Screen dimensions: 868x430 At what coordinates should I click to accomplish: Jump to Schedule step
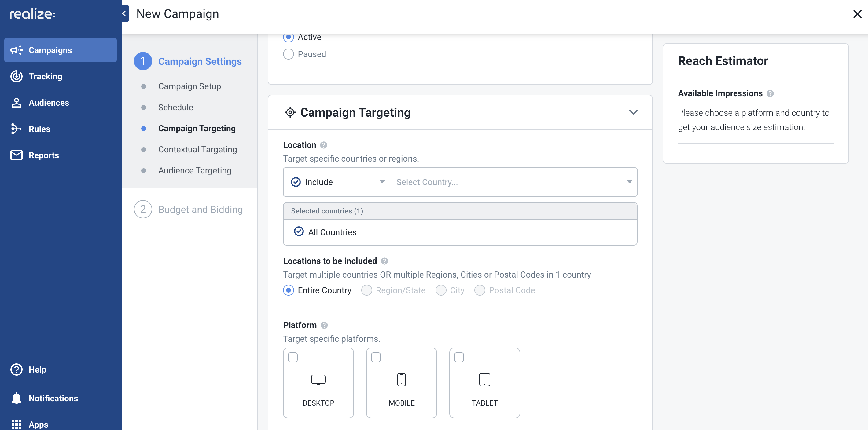click(x=175, y=107)
